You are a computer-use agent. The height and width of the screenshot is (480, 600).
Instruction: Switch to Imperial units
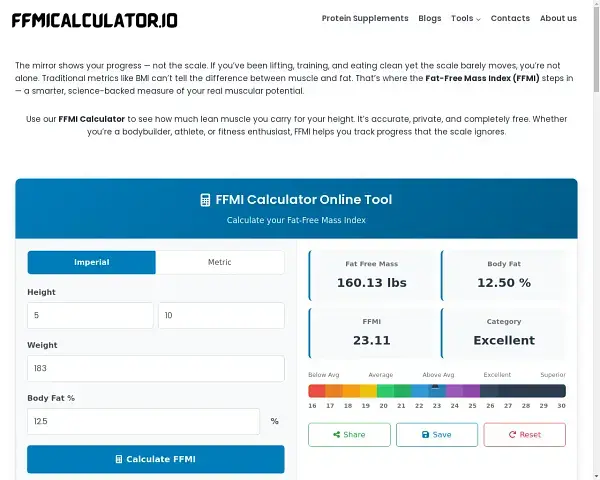(x=92, y=262)
